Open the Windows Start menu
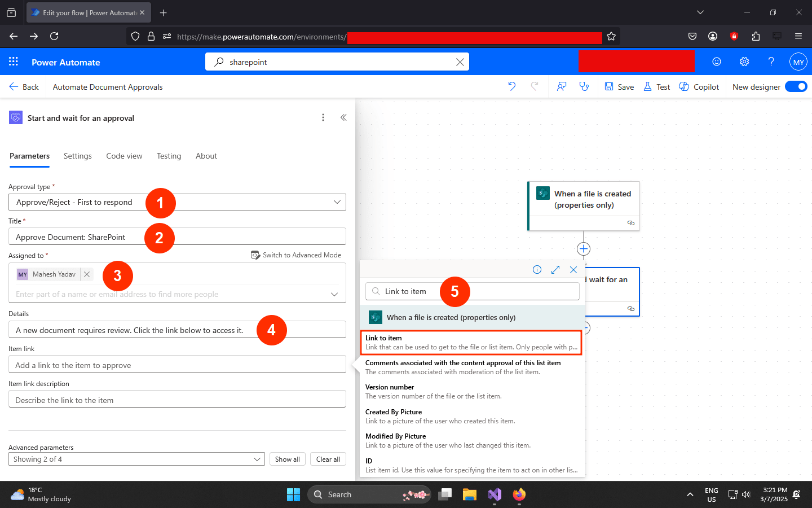 click(293, 494)
